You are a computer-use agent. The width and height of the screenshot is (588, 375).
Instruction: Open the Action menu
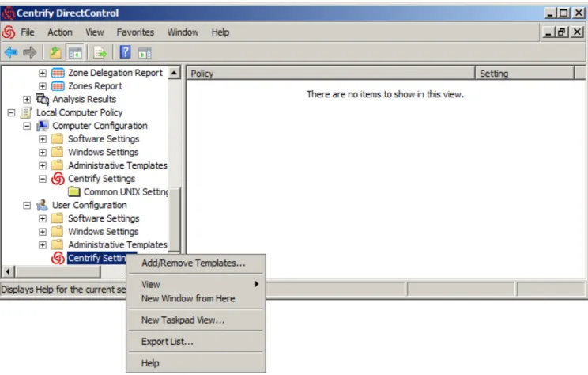click(x=60, y=32)
